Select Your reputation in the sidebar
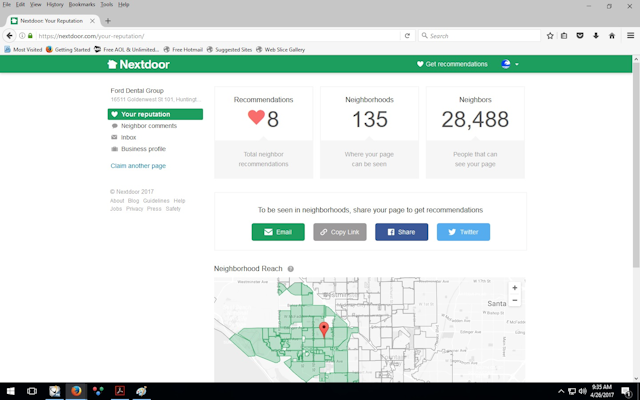This screenshot has width=640, height=400. click(x=155, y=114)
